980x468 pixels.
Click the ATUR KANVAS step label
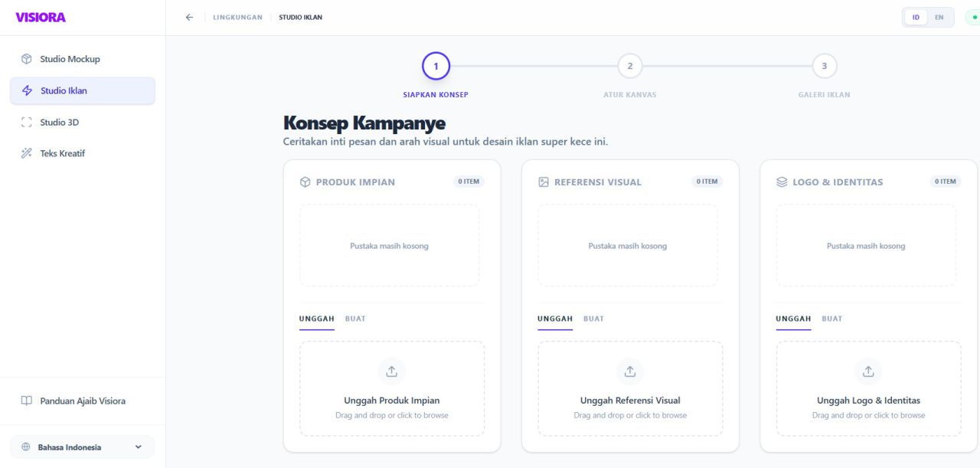(x=630, y=95)
